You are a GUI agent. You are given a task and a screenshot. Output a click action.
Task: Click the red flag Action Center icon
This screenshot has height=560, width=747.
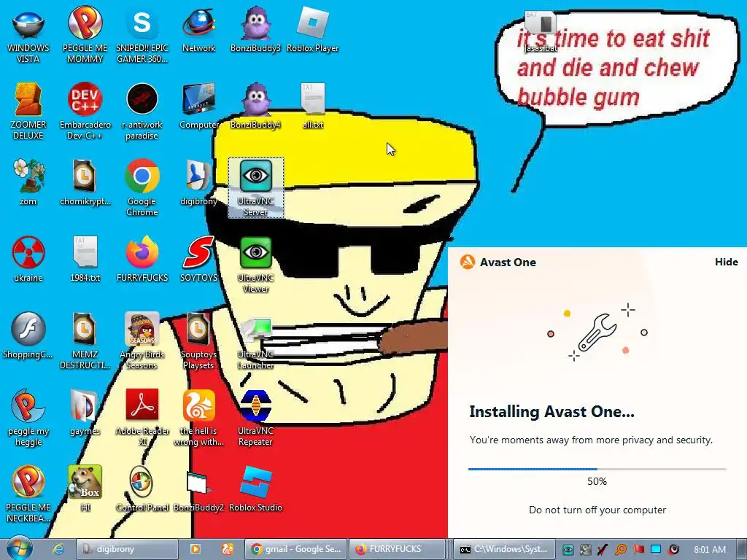pyautogui.click(x=638, y=550)
